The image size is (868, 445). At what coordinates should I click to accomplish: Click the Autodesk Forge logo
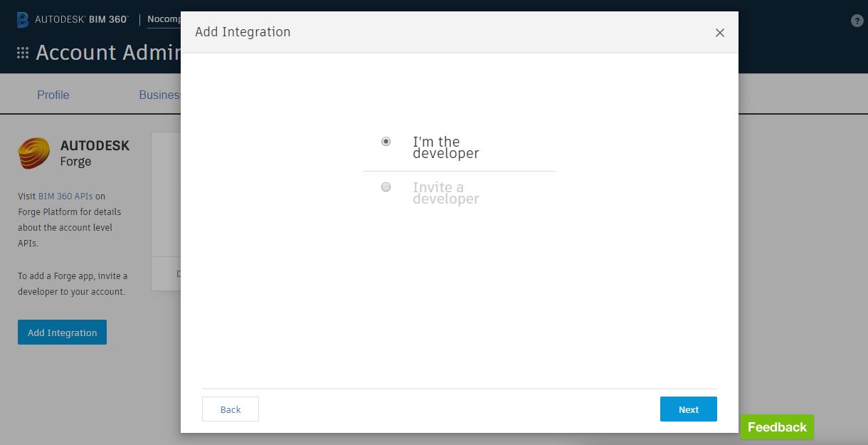pos(74,153)
